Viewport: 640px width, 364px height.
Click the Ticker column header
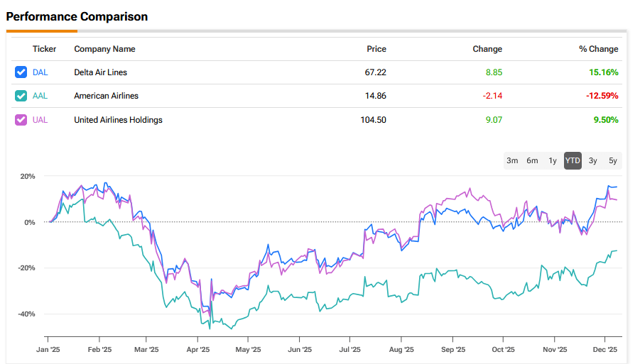point(44,49)
